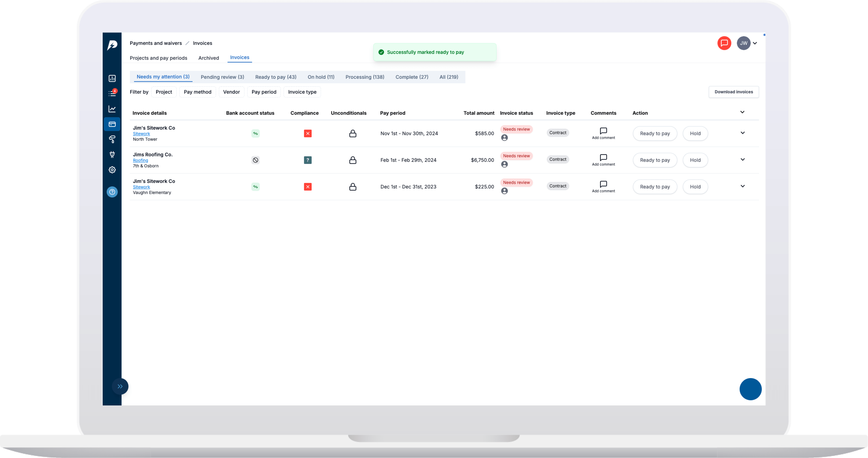868x458 pixels.
Task: Expand the Jims Roofing Co. invoice row
Action: [742, 159]
